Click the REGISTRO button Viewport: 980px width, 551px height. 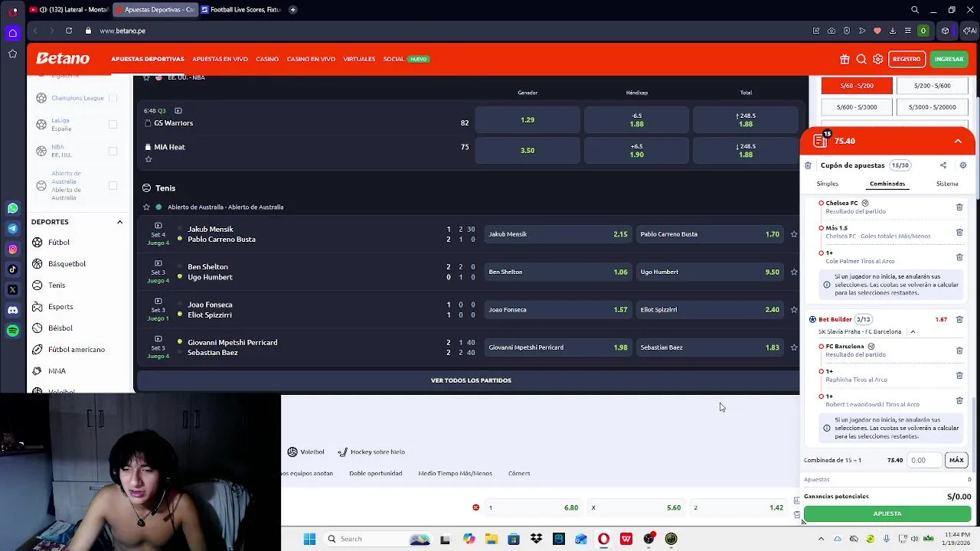[x=906, y=59]
